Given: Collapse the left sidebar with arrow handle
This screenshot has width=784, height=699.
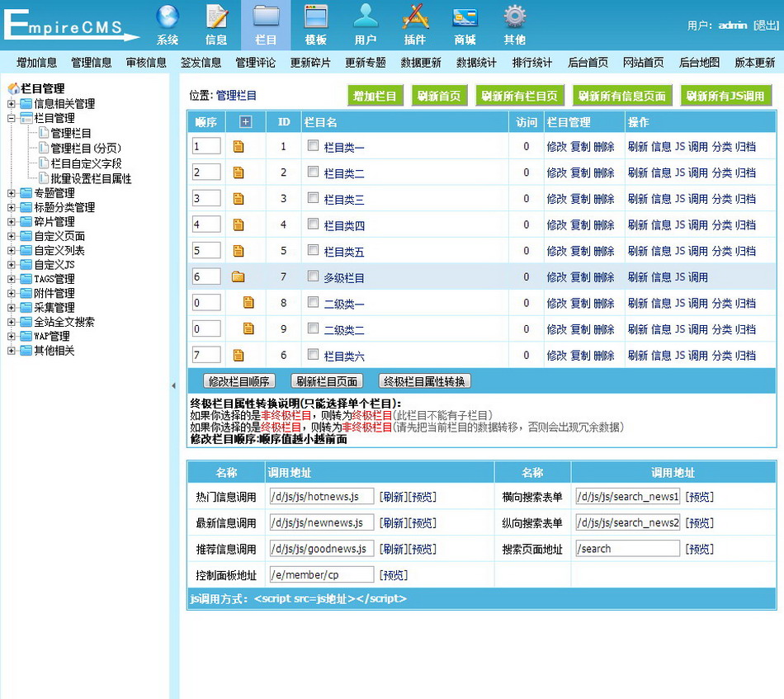Looking at the screenshot, I should (x=173, y=385).
